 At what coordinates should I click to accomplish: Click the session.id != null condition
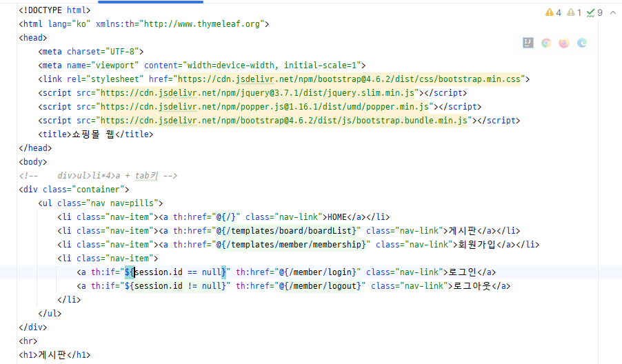coord(178,286)
